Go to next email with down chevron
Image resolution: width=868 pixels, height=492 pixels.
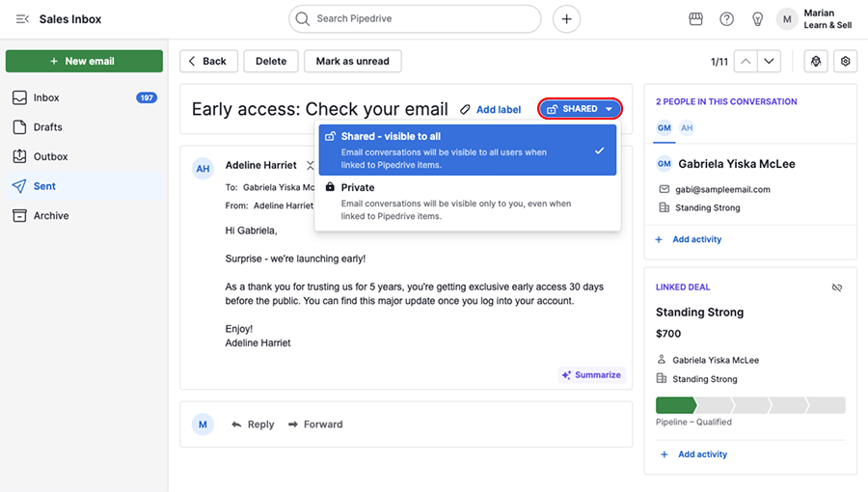[769, 61]
